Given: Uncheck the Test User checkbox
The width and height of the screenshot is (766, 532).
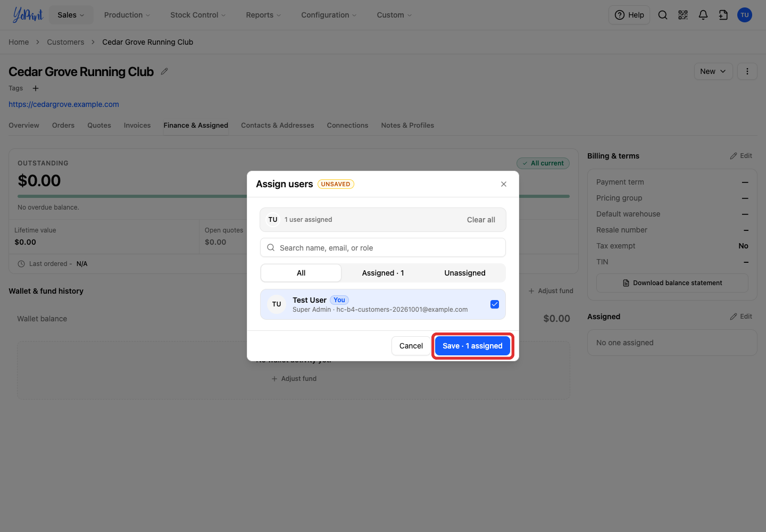Looking at the screenshot, I should pyautogui.click(x=495, y=304).
